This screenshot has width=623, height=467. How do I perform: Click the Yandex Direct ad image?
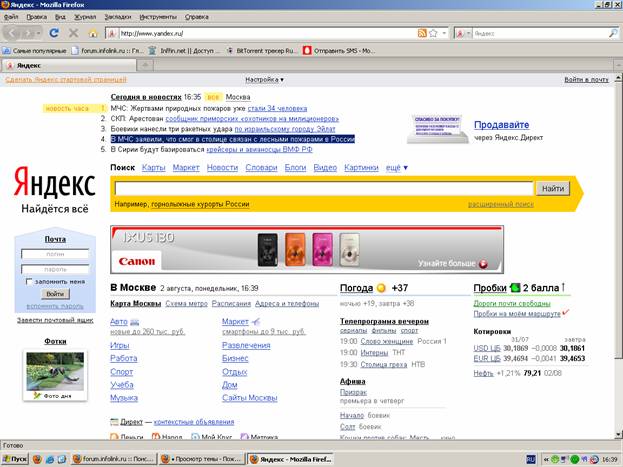[437, 129]
